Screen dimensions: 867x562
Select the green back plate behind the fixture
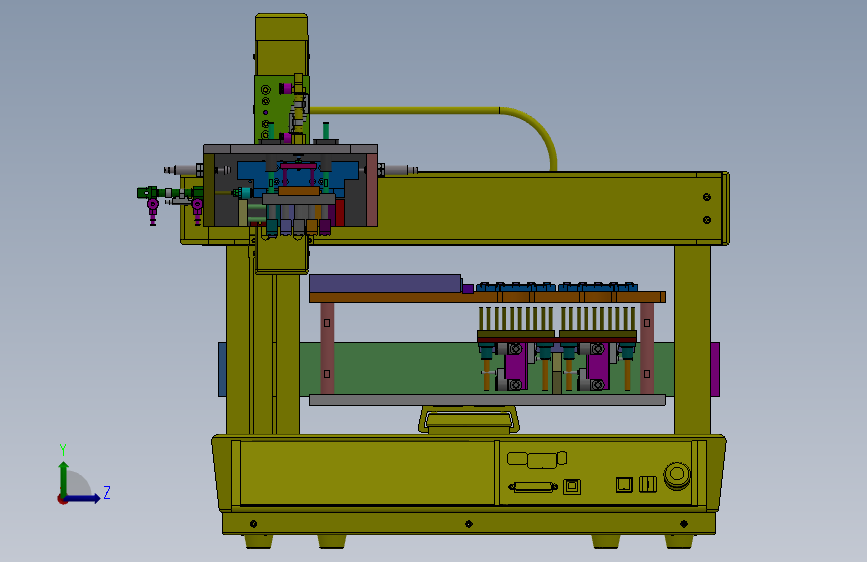point(398,368)
